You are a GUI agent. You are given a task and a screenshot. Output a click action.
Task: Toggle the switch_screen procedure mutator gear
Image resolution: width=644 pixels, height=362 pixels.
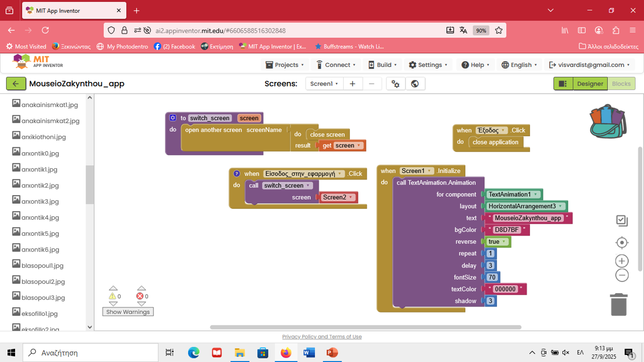pyautogui.click(x=173, y=118)
